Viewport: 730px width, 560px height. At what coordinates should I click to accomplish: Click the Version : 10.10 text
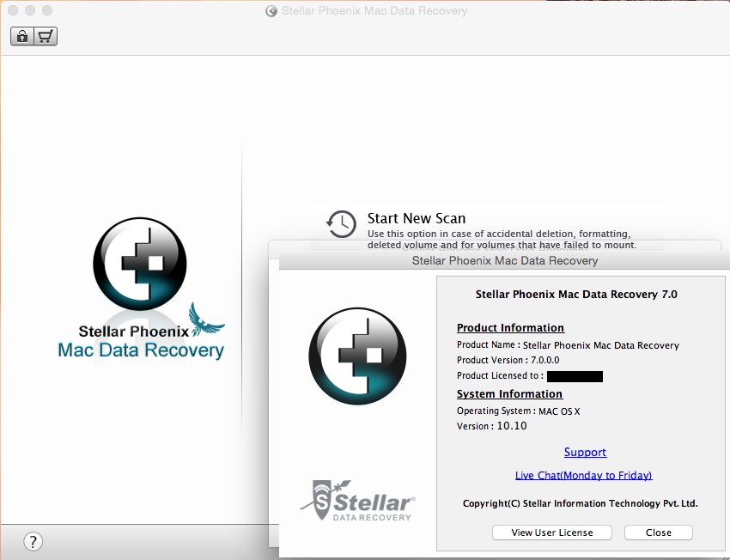coord(491,426)
